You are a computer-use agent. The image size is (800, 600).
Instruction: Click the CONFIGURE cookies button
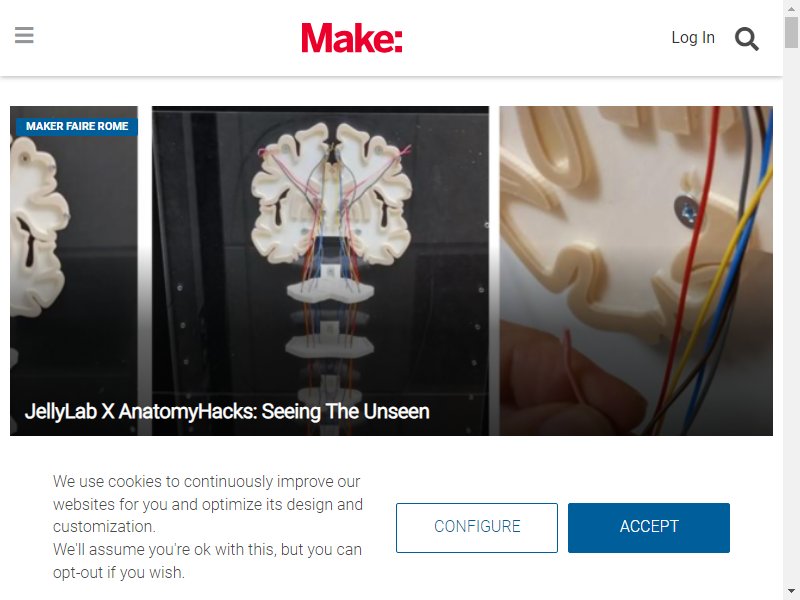coord(477,528)
